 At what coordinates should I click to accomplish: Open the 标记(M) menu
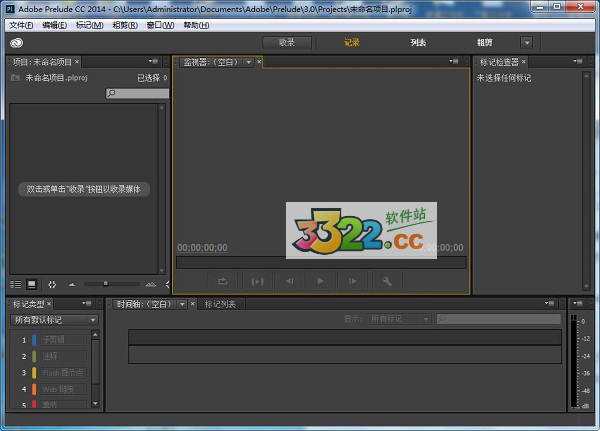(90, 25)
